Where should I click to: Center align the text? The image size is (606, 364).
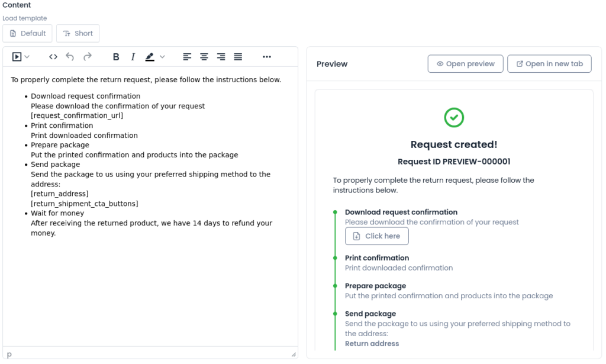[204, 57]
